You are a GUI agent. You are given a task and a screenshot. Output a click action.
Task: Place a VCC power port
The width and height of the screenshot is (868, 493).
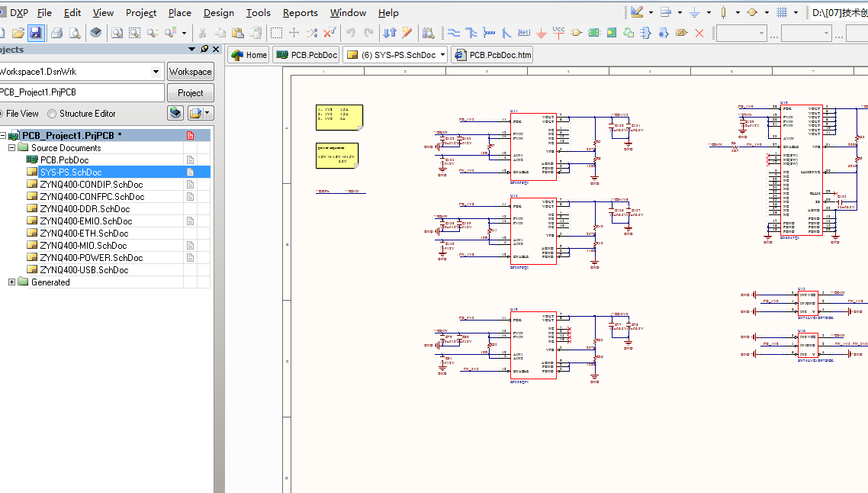pos(558,34)
